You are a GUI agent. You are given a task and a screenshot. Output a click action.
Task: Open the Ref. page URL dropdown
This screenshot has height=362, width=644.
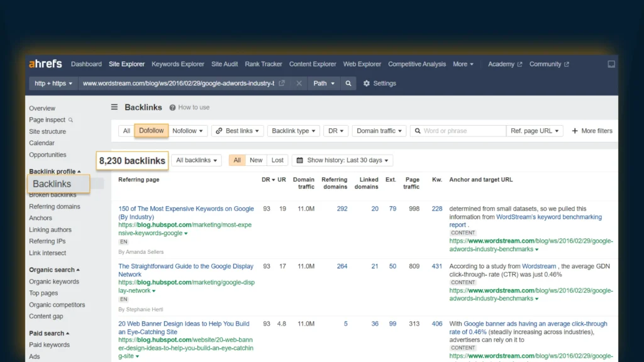535,131
